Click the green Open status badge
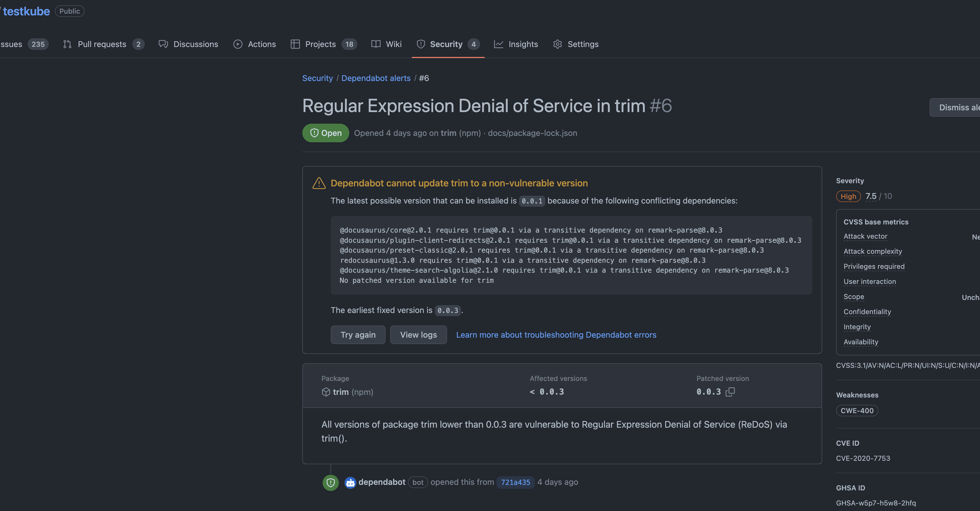980x511 pixels. click(326, 133)
